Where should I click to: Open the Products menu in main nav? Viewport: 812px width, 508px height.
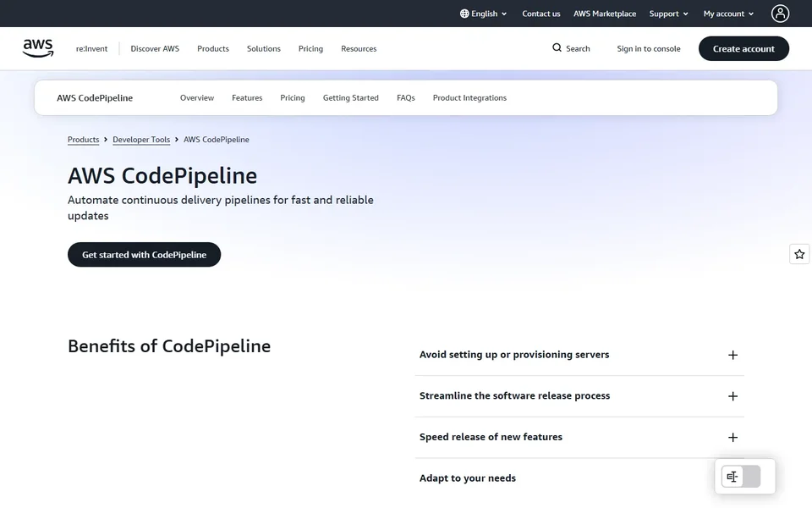tap(213, 49)
